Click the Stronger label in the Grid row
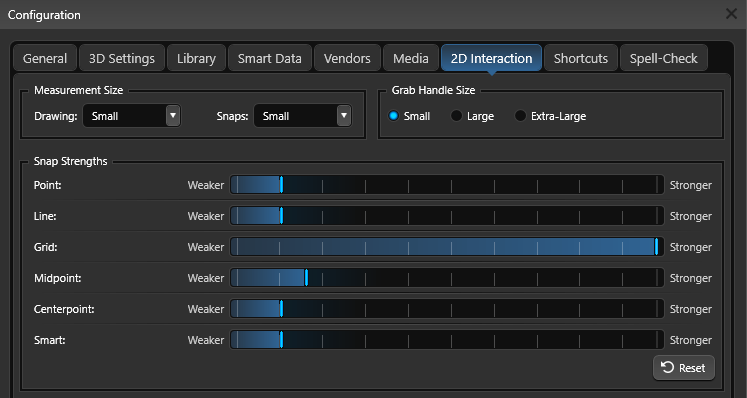 691,247
